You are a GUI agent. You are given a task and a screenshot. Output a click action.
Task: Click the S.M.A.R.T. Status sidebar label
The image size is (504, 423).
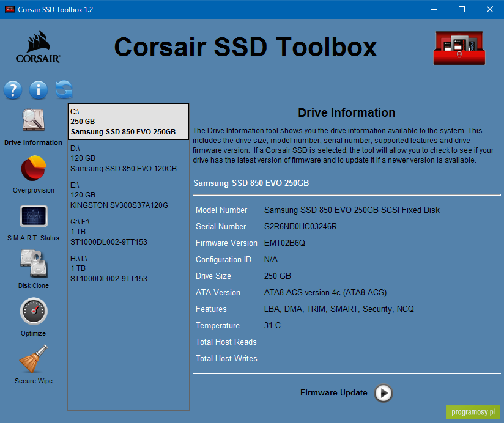tap(33, 238)
